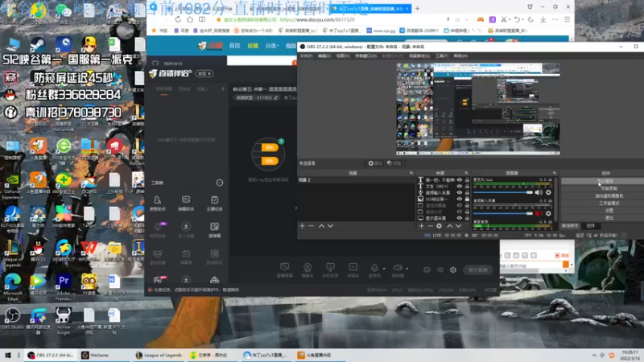The width and height of the screenshot is (644, 362).
Task: Open settings gear in Douyu companion bottom bar
Action: (x=453, y=269)
